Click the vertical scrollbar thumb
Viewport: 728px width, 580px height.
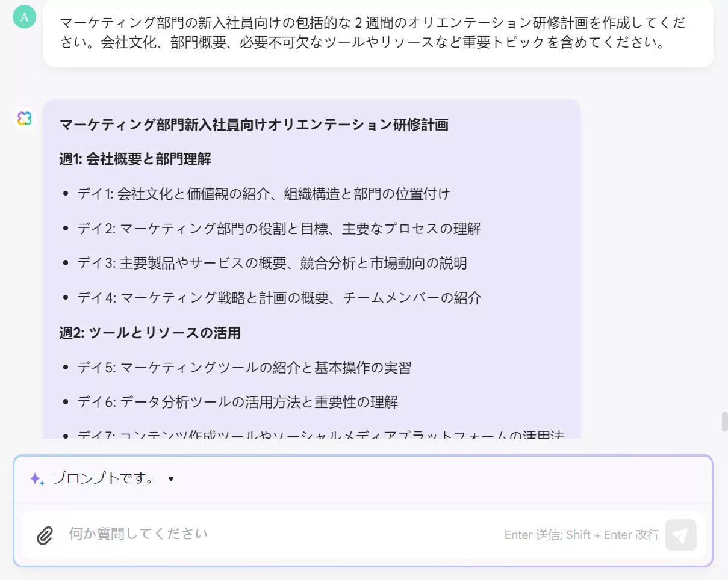pos(725,422)
